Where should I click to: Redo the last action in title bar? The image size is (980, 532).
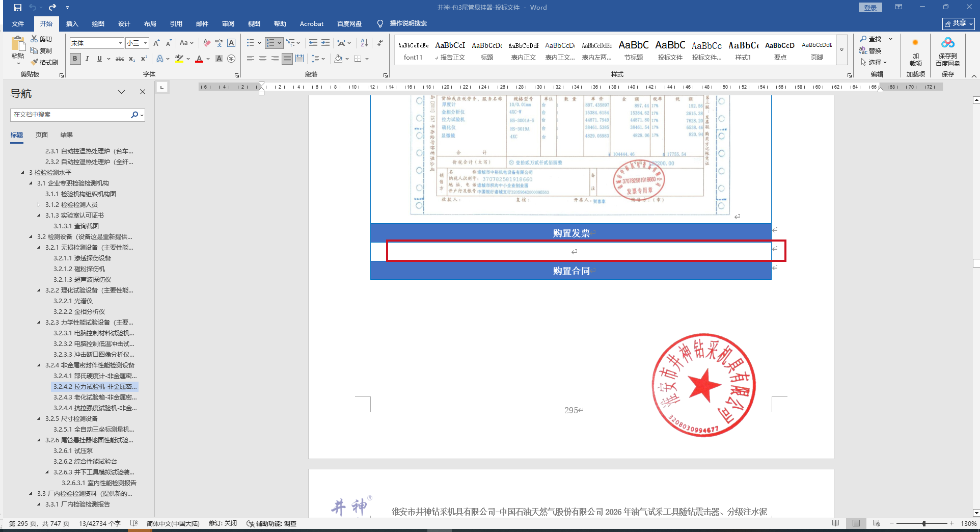tap(52, 8)
